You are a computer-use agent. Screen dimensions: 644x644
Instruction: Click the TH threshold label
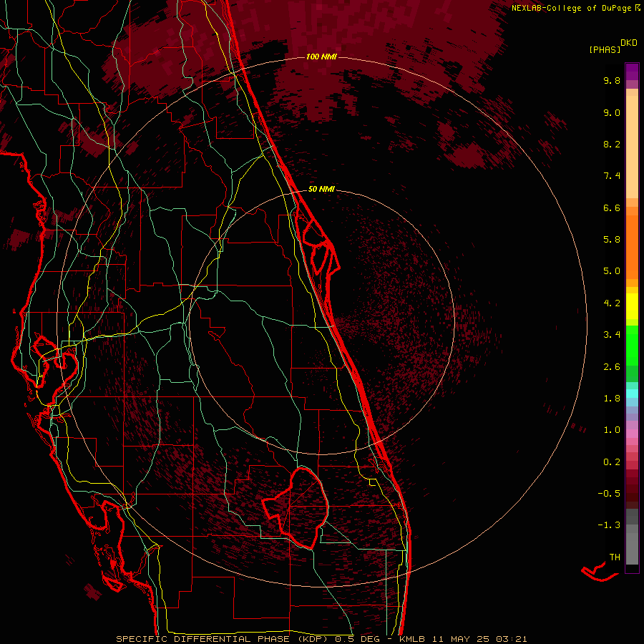pos(615,557)
